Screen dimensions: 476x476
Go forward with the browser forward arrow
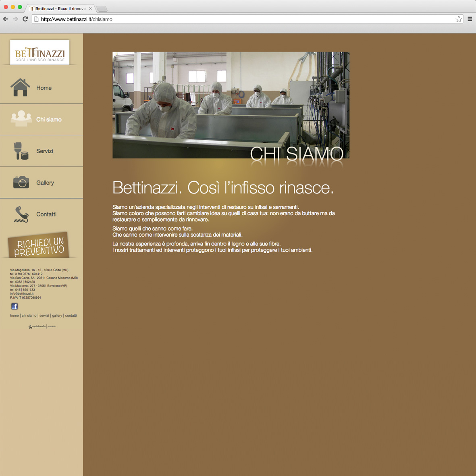click(x=15, y=19)
